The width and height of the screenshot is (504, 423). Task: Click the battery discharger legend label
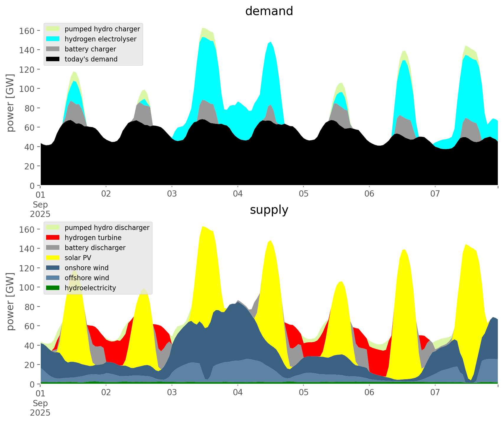point(95,248)
